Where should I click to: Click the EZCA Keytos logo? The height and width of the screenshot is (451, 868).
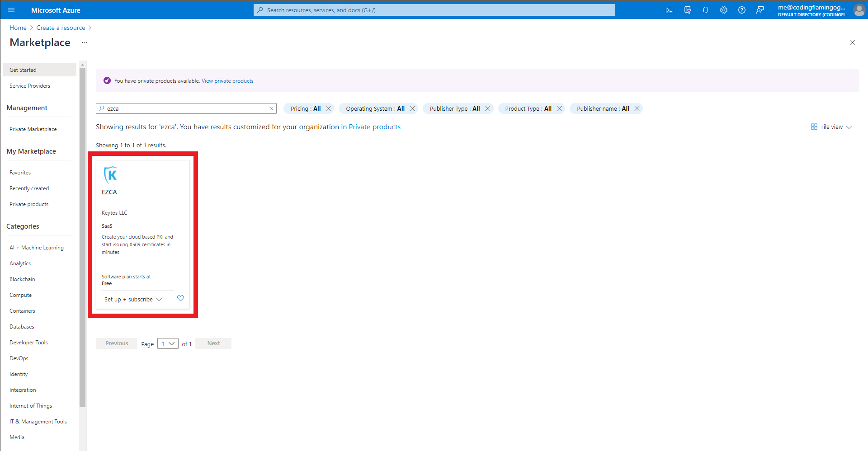click(x=111, y=175)
